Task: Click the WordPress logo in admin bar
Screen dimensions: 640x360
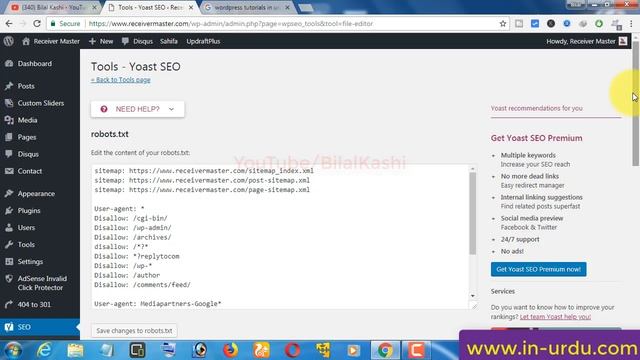Action: (9, 41)
